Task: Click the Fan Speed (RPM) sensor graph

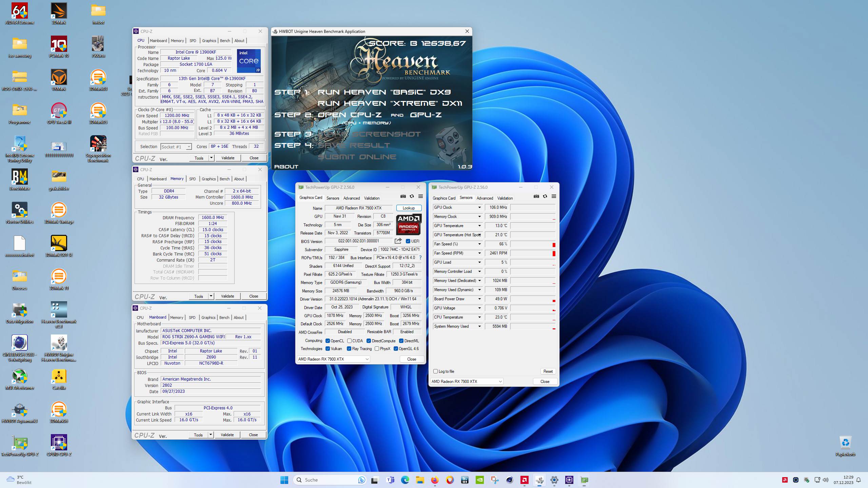Action: pos(533,253)
